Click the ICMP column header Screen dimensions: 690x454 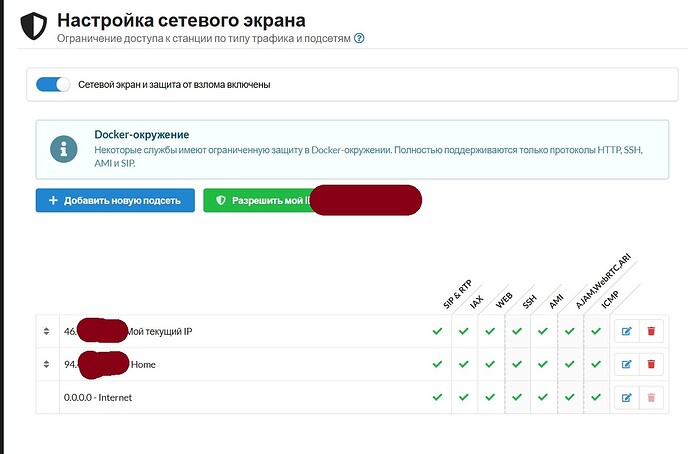tap(610, 299)
